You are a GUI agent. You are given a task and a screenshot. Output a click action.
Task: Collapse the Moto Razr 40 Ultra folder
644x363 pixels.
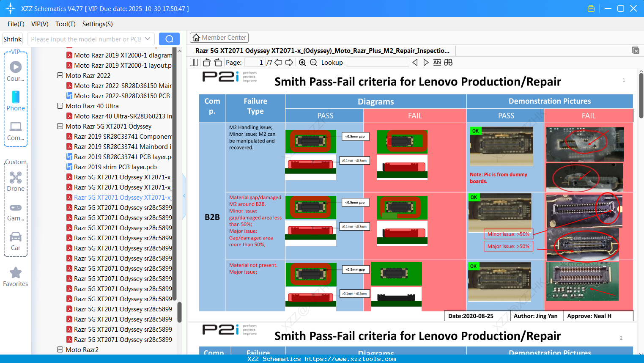pos(60,106)
